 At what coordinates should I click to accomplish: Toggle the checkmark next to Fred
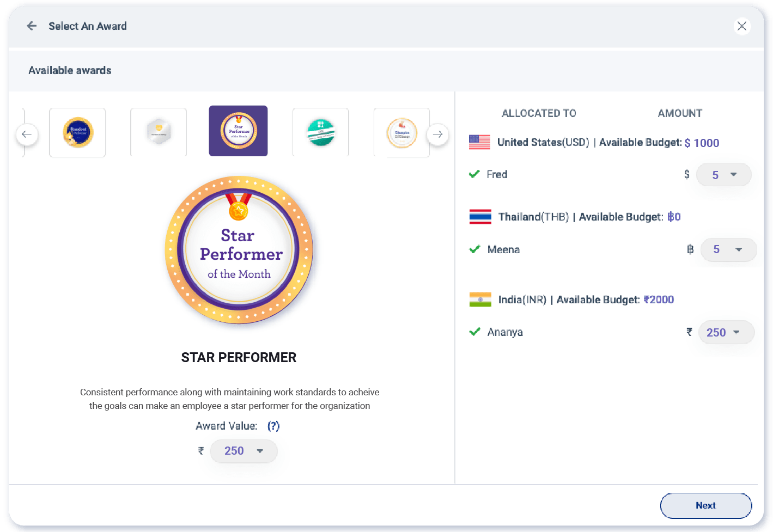(474, 174)
